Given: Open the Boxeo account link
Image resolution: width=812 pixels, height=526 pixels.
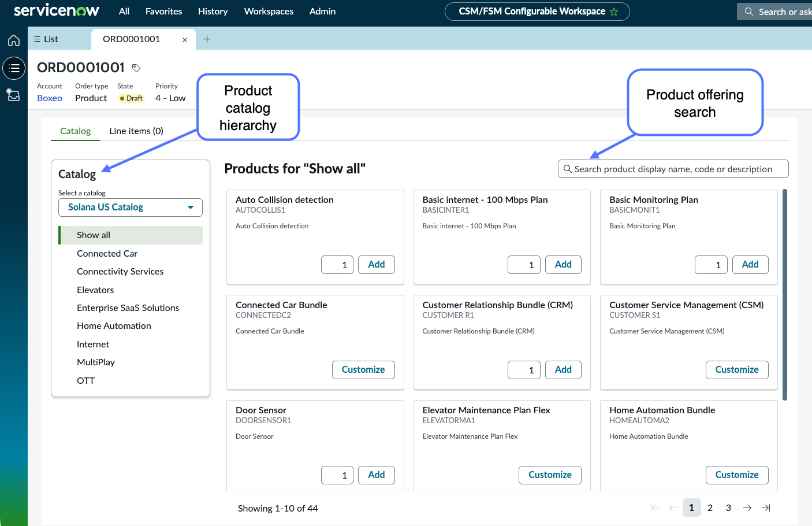Looking at the screenshot, I should click(50, 98).
